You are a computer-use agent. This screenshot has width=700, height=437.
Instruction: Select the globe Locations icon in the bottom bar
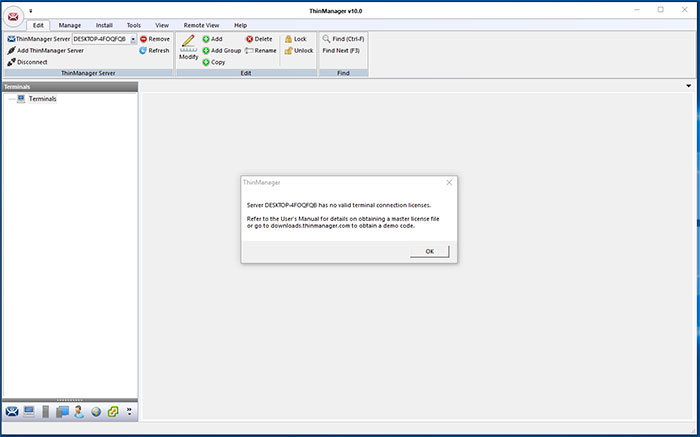96,412
